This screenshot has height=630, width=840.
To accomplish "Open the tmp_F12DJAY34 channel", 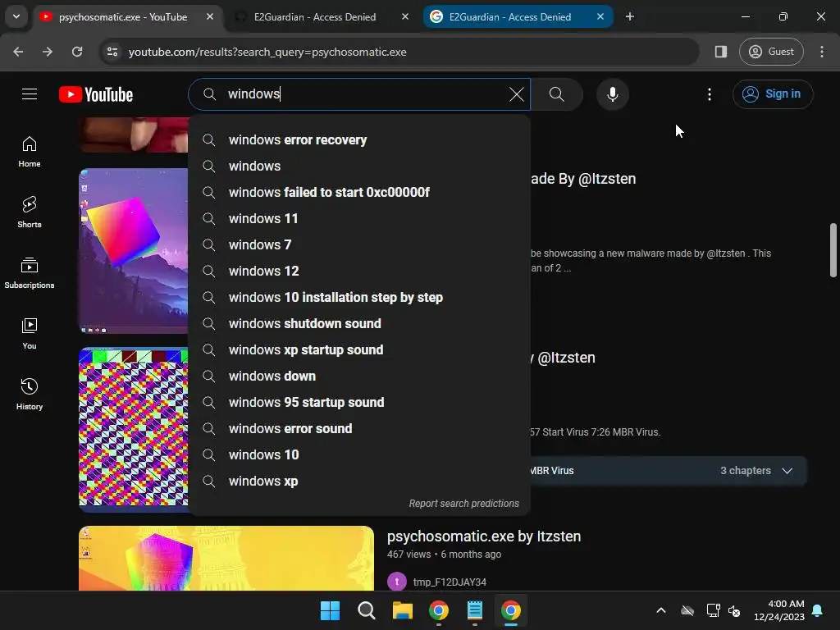I will click(450, 582).
